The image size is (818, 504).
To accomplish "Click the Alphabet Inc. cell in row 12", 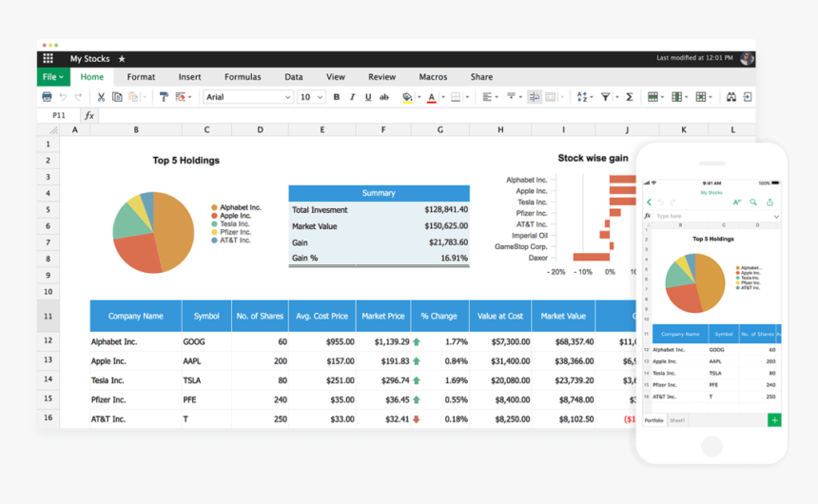I will (x=136, y=341).
